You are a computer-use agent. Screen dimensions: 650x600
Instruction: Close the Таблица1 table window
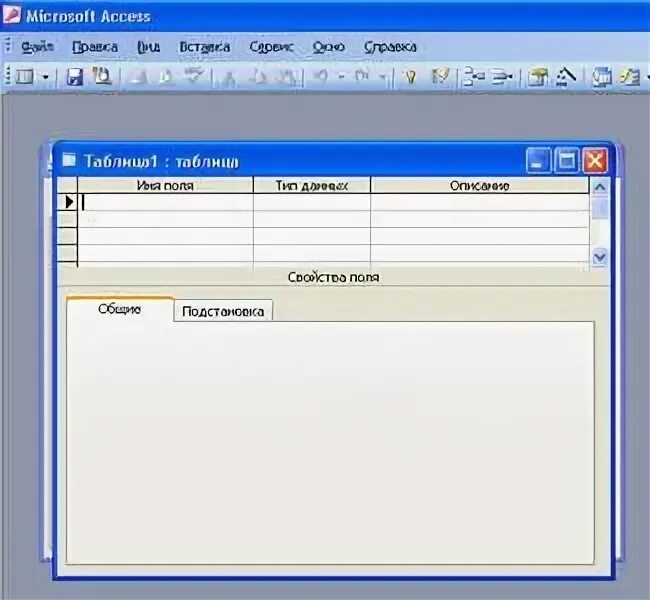pos(594,160)
